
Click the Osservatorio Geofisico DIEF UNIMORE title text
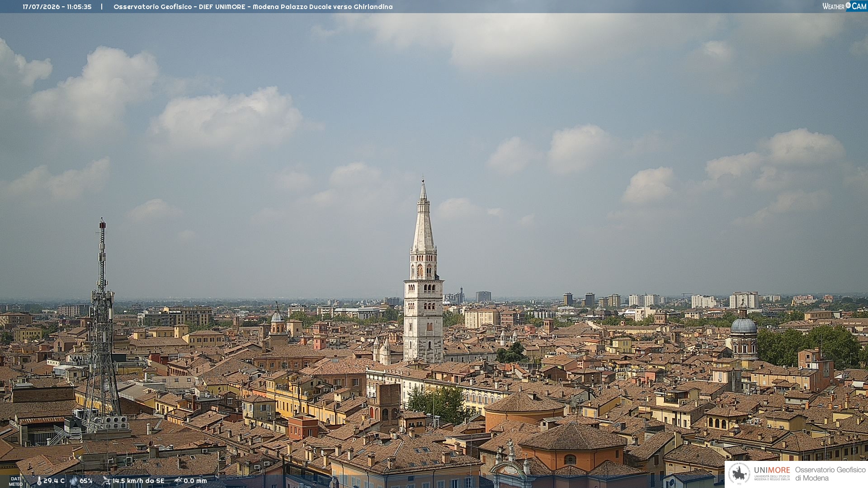pos(253,7)
